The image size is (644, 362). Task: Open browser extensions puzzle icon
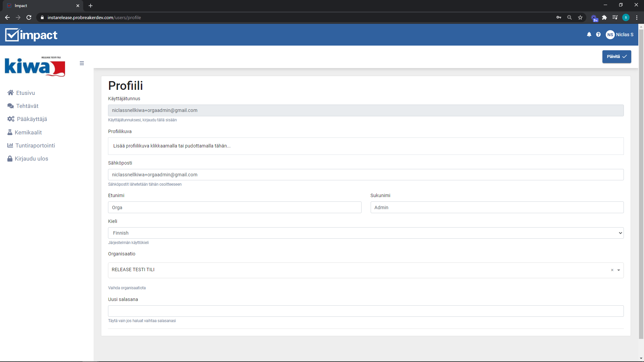tap(604, 17)
